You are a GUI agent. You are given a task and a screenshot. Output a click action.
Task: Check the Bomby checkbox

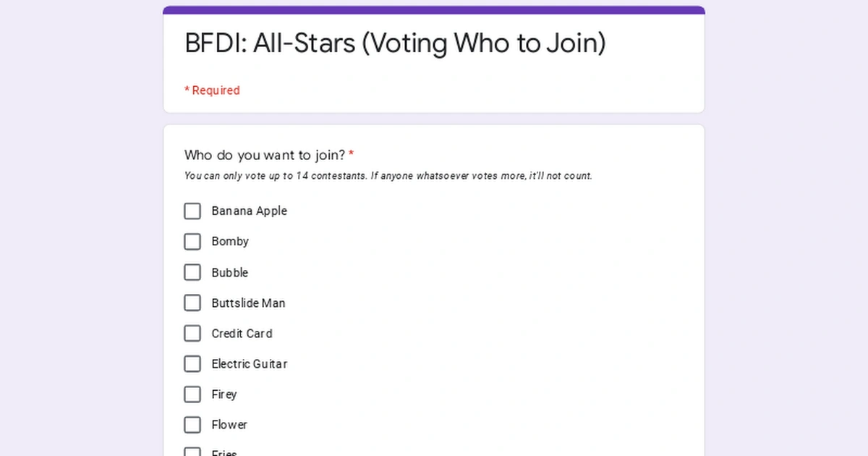[x=192, y=241]
